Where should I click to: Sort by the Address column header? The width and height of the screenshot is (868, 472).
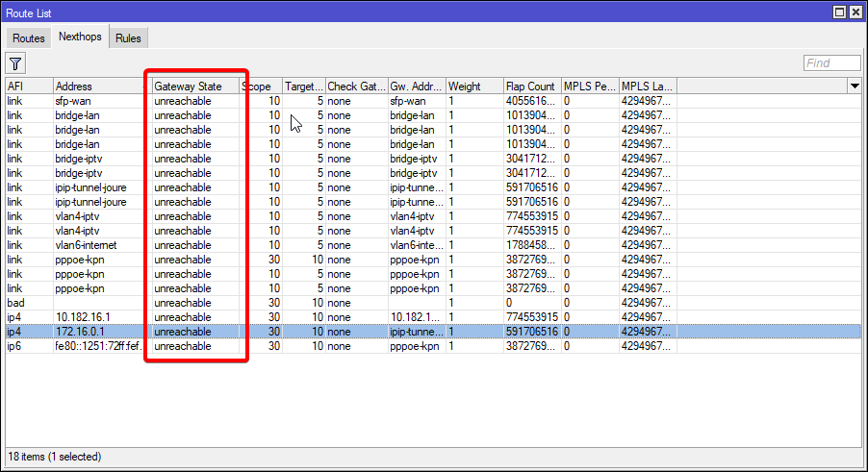click(x=102, y=87)
